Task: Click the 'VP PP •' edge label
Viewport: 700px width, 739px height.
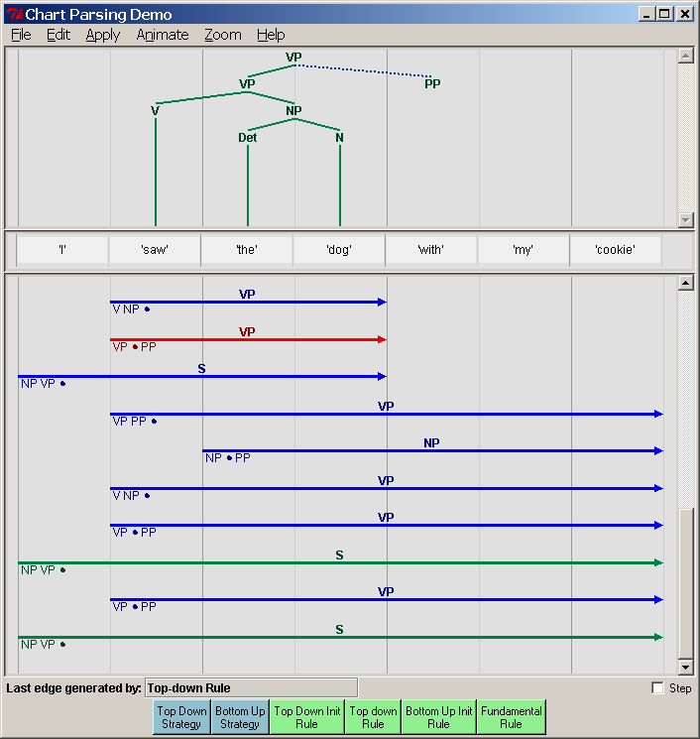Action: tap(135, 422)
